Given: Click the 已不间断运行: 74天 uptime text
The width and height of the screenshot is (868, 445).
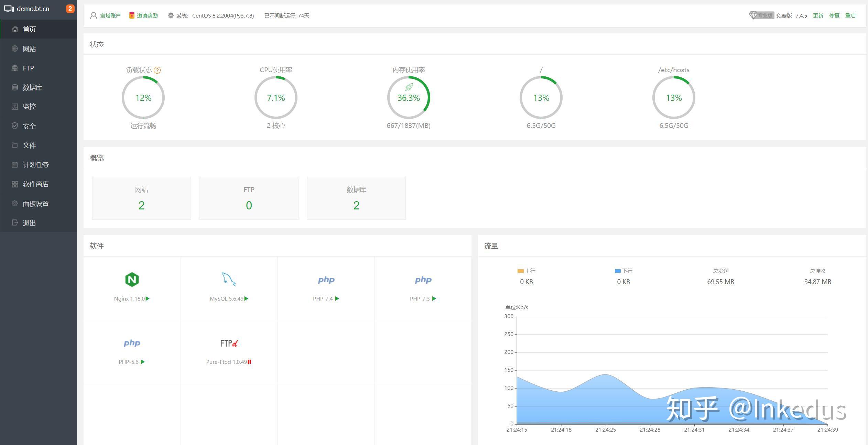Looking at the screenshot, I should point(287,15).
